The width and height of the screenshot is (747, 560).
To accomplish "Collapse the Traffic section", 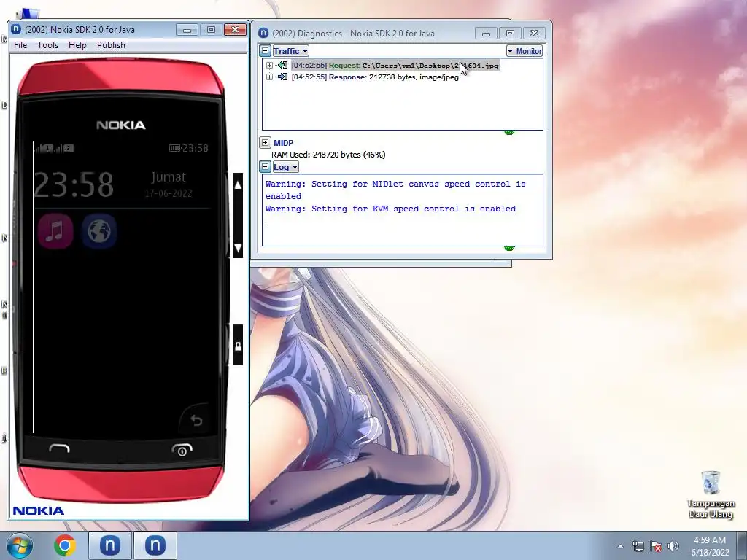I will [x=266, y=51].
